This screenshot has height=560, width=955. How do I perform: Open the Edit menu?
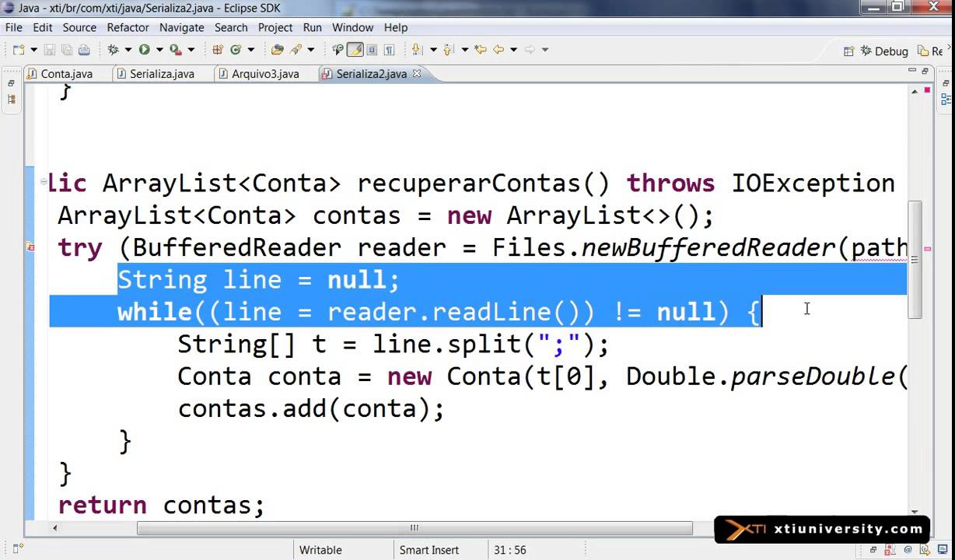(43, 27)
